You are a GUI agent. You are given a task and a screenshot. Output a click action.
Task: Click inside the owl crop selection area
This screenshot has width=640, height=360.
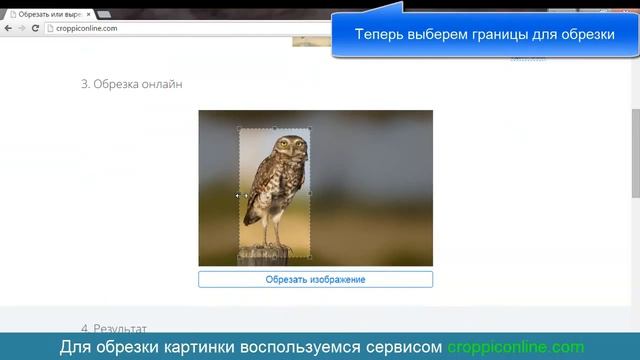pyautogui.click(x=275, y=193)
